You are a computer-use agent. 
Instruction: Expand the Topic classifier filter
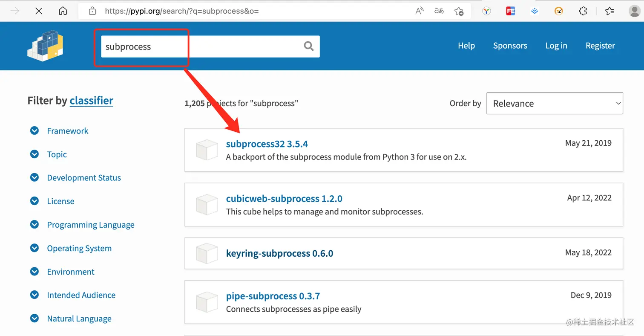(x=34, y=154)
